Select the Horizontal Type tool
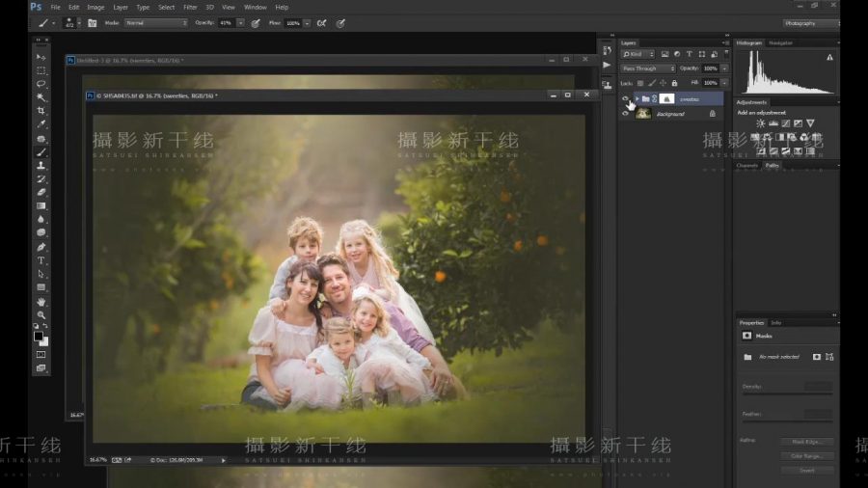 pos(41,260)
